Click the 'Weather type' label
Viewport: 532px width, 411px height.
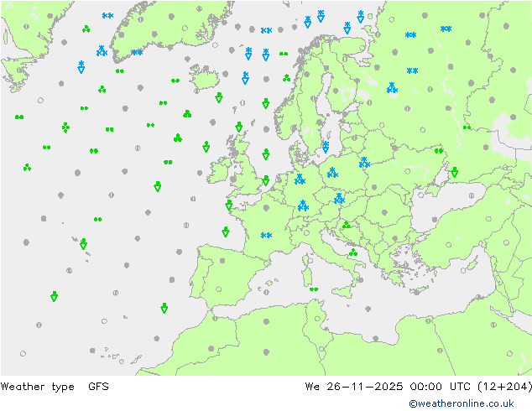(x=37, y=386)
